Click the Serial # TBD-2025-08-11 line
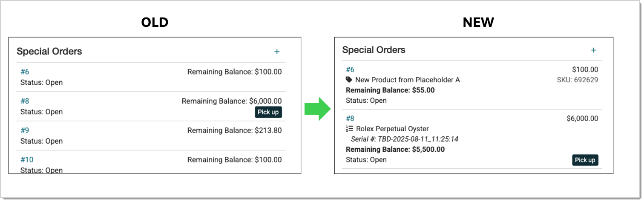The height and width of the screenshot is (202, 644). pyautogui.click(x=404, y=139)
